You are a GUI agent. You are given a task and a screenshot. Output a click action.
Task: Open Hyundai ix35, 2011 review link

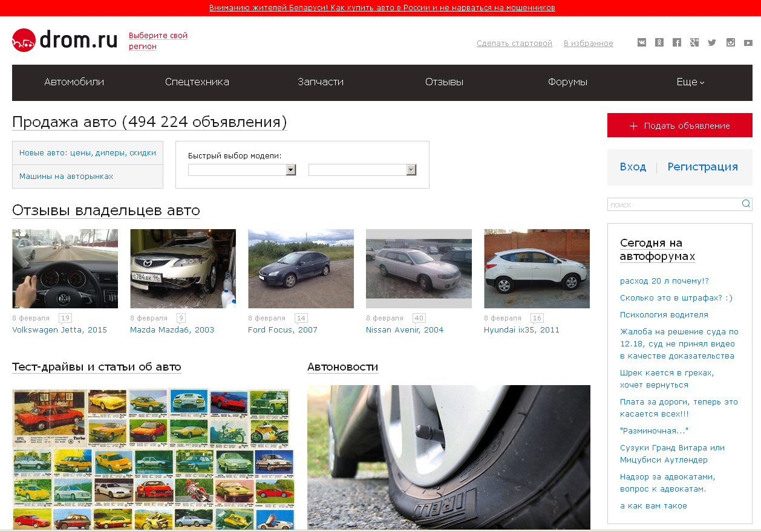point(521,330)
